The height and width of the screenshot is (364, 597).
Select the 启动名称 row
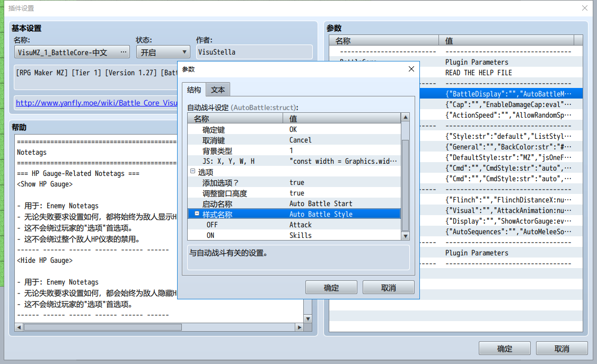tap(294, 203)
